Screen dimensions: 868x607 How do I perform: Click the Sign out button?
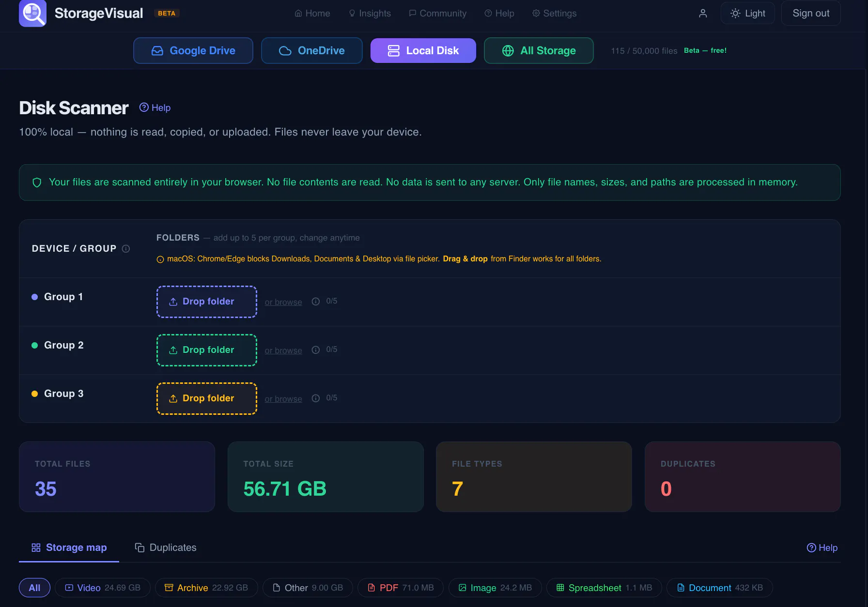coord(810,13)
